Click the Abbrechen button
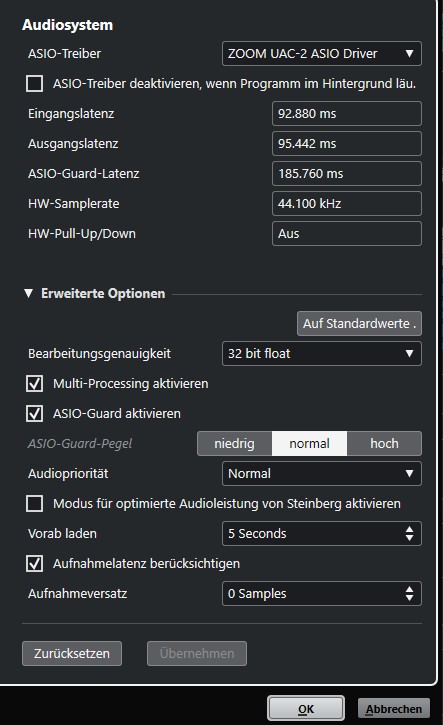Viewport: 443px width, 725px height. (x=394, y=709)
